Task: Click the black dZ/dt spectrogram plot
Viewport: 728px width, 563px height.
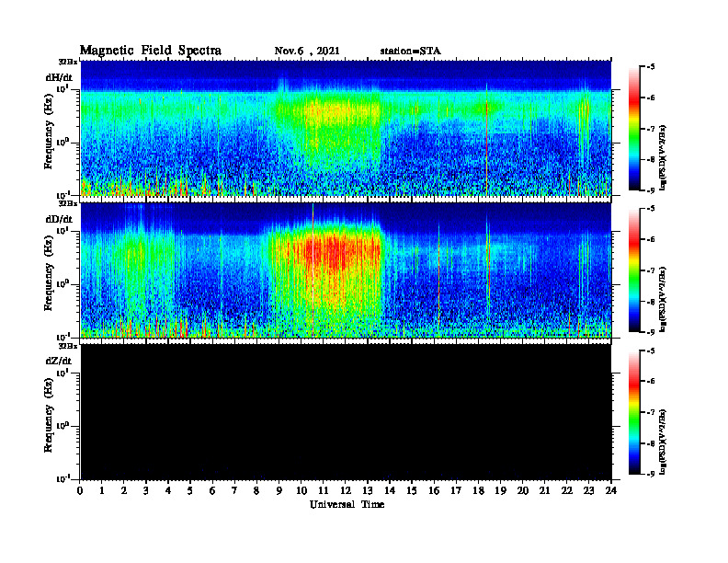Action: pos(346,412)
